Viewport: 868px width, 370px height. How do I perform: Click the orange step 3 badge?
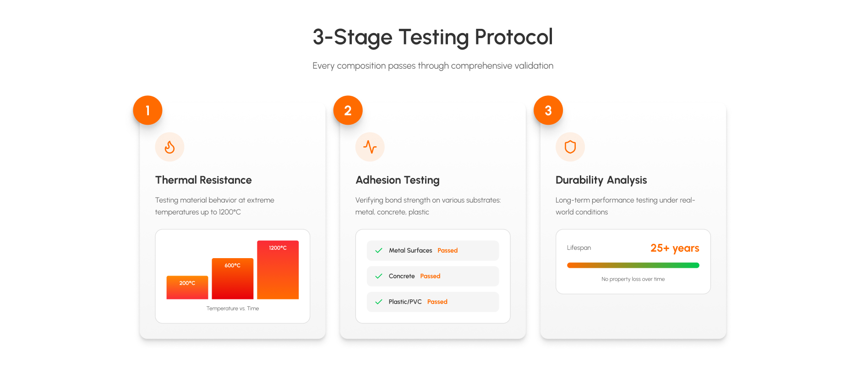(548, 110)
